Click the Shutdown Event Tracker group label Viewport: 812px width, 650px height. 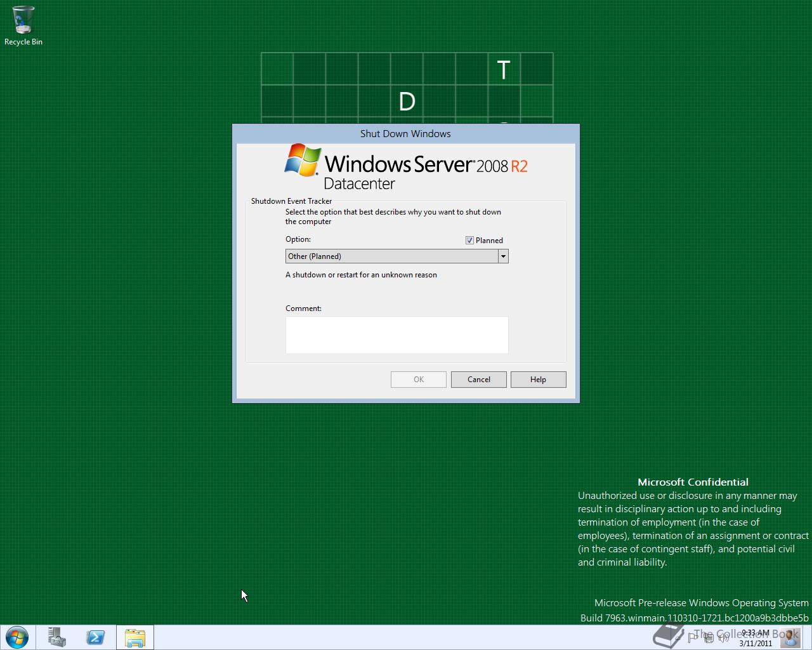[291, 201]
